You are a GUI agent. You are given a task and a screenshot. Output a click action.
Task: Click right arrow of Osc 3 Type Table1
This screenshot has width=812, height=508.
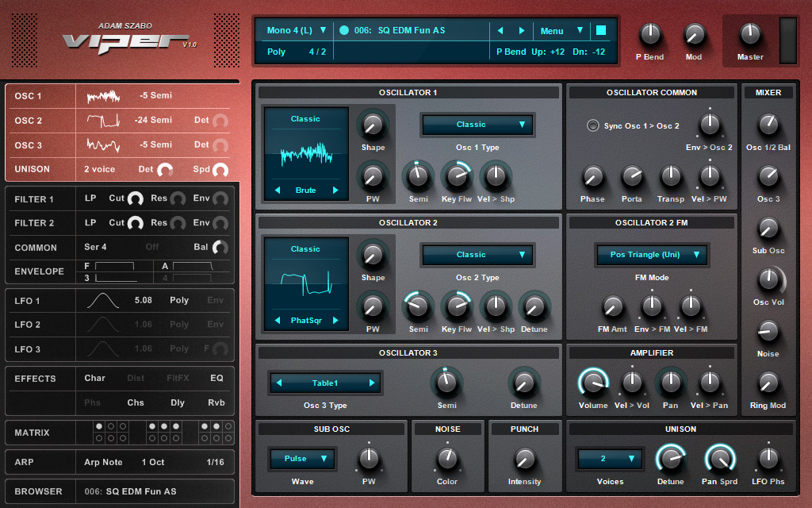pos(371,383)
